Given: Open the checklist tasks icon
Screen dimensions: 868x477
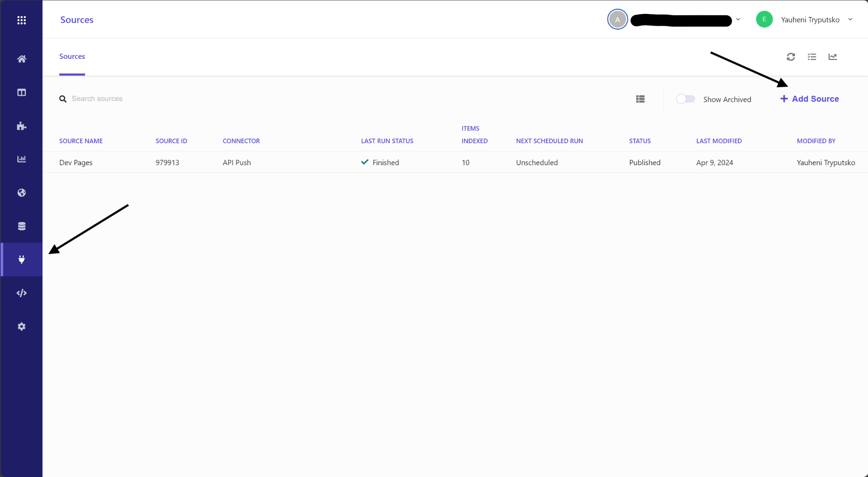Looking at the screenshot, I should [812, 57].
